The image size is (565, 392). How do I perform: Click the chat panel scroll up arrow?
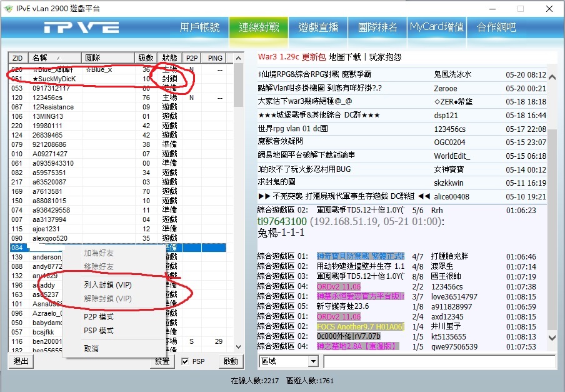click(552, 77)
